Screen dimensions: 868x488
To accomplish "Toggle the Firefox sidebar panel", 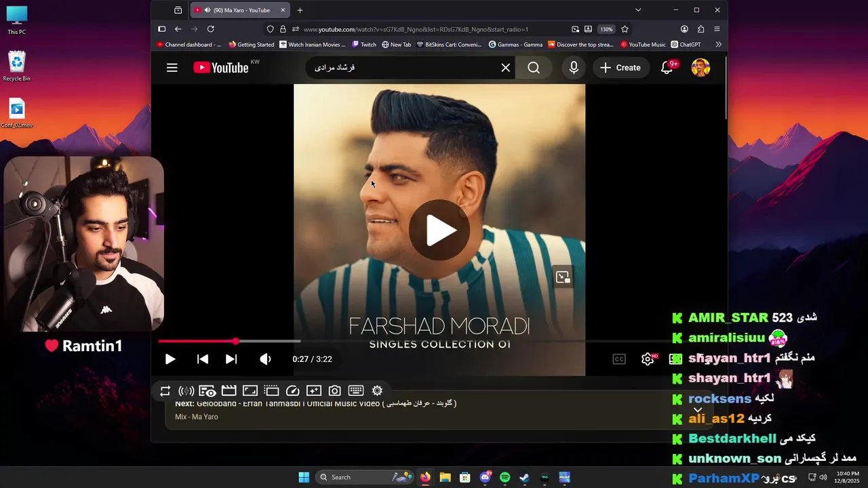I will [x=161, y=29].
